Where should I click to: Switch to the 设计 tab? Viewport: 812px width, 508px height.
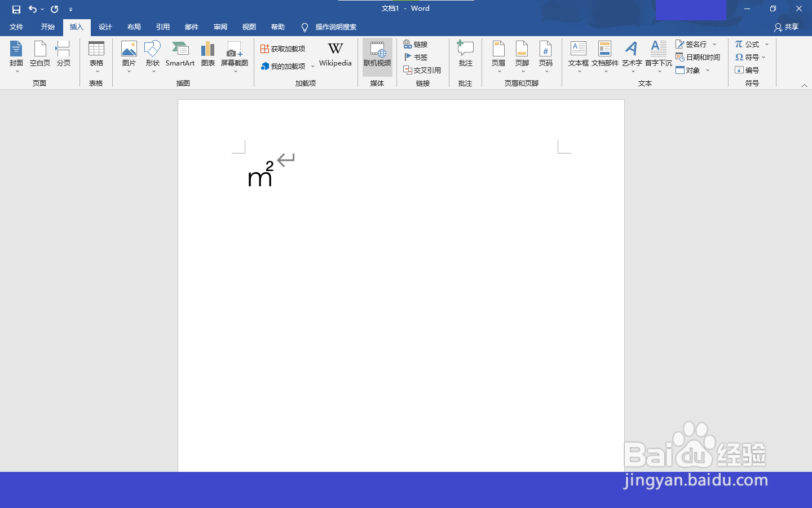click(x=105, y=27)
